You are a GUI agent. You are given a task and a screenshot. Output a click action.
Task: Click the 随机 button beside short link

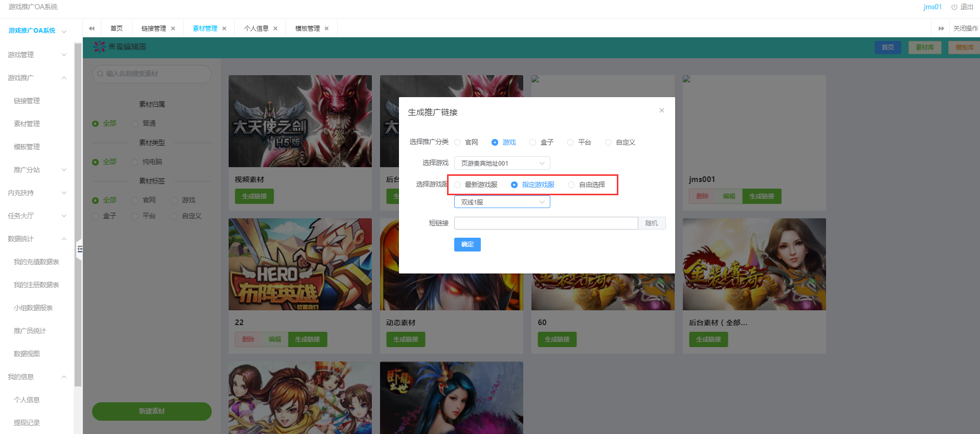click(x=651, y=223)
